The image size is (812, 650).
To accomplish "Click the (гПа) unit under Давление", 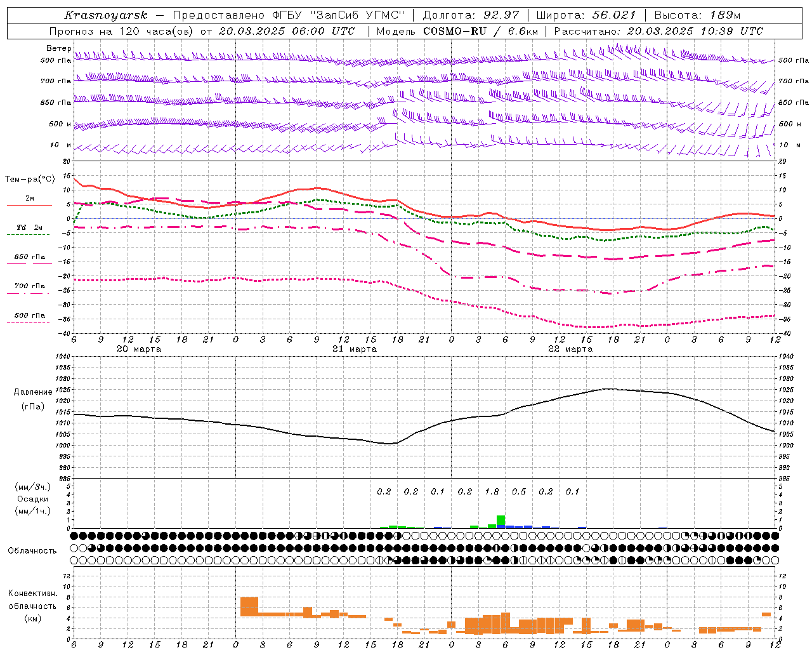I will click(32, 407).
